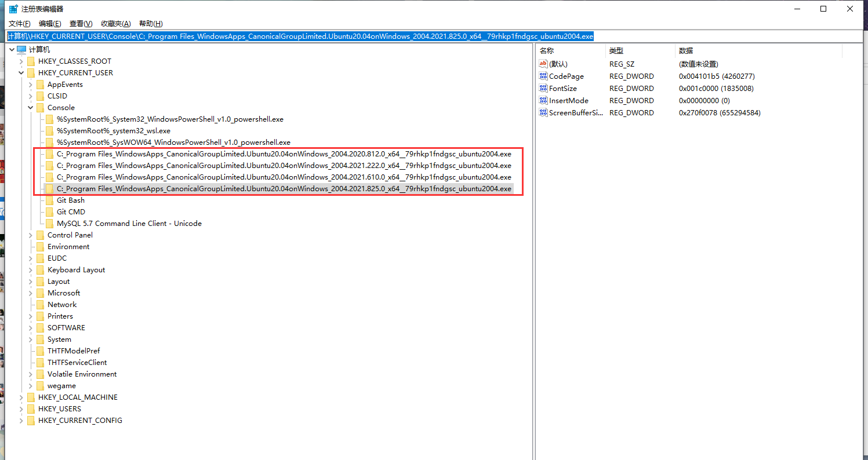Click the folder icon beside Console key
This screenshot has width=868, height=460.
40,107
